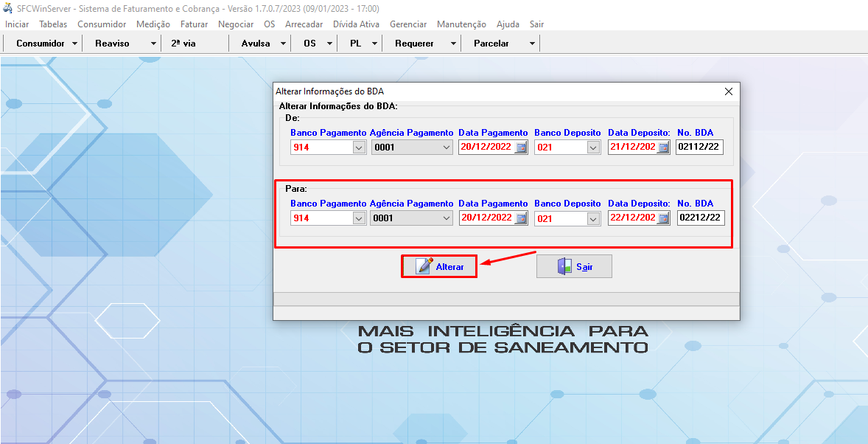Click the Consumidor toolbar button
This screenshot has width=868, height=444.
tap(41, 44)
